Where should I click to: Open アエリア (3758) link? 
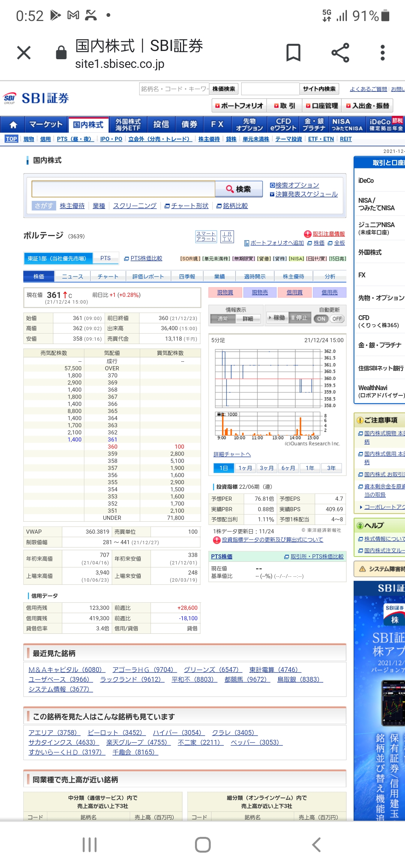[x=55, y=733]
